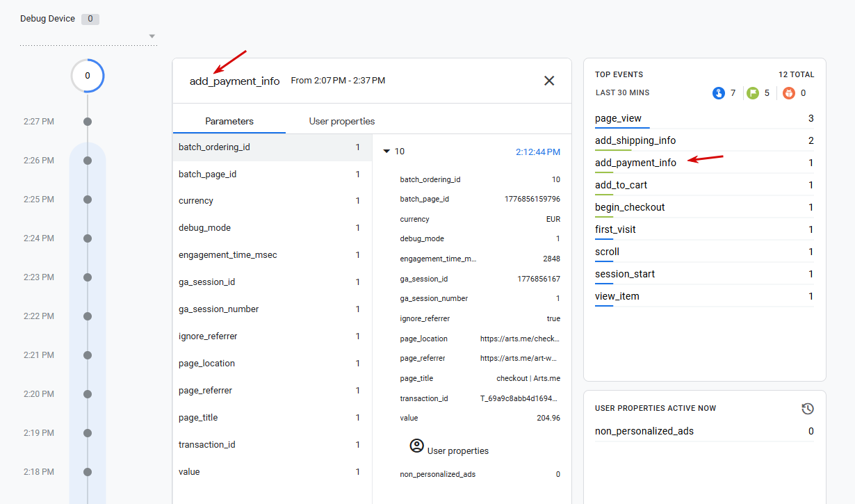855x504 pixels.
Task: Click the 2:12:44 PM event timestamp
Action: click(x=537, y=152)
